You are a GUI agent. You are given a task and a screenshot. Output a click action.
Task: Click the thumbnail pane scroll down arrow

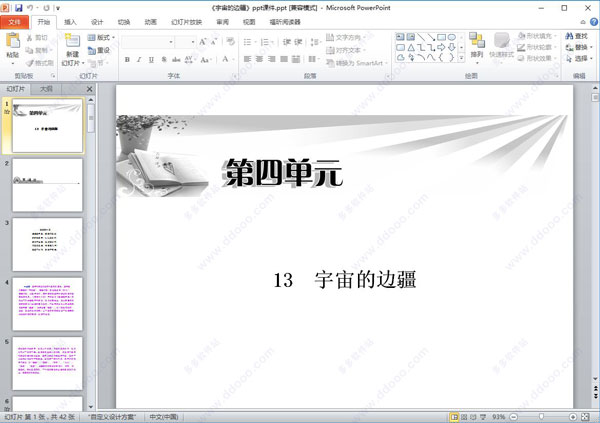click(91, 407)
